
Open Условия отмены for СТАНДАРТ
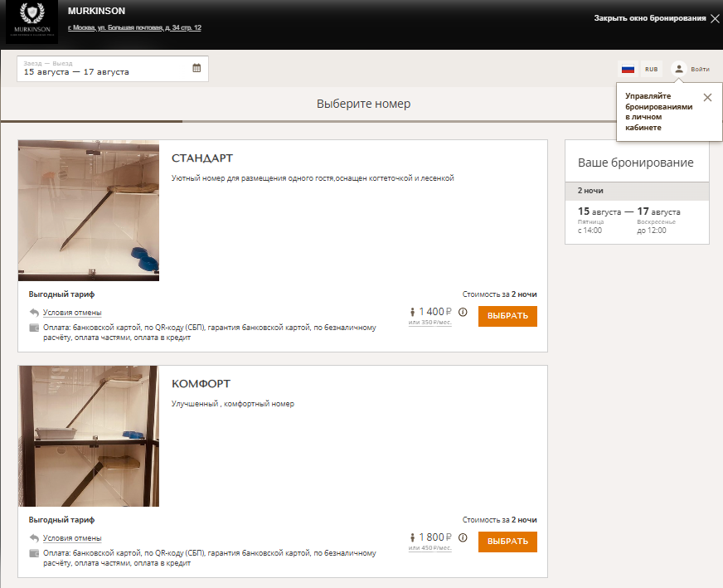pos(72,313)
